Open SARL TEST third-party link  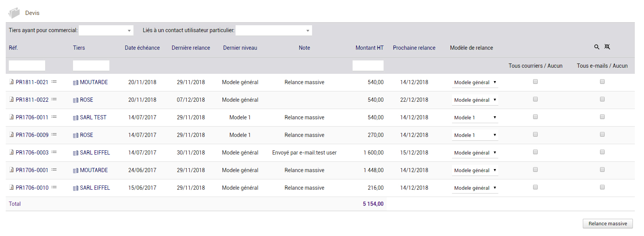(93, 117)
